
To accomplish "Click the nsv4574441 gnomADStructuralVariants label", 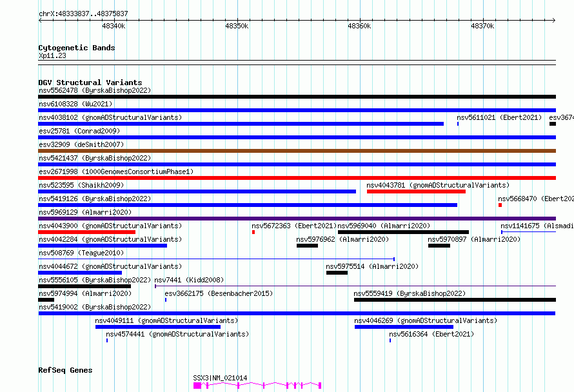I will (177, 334).
